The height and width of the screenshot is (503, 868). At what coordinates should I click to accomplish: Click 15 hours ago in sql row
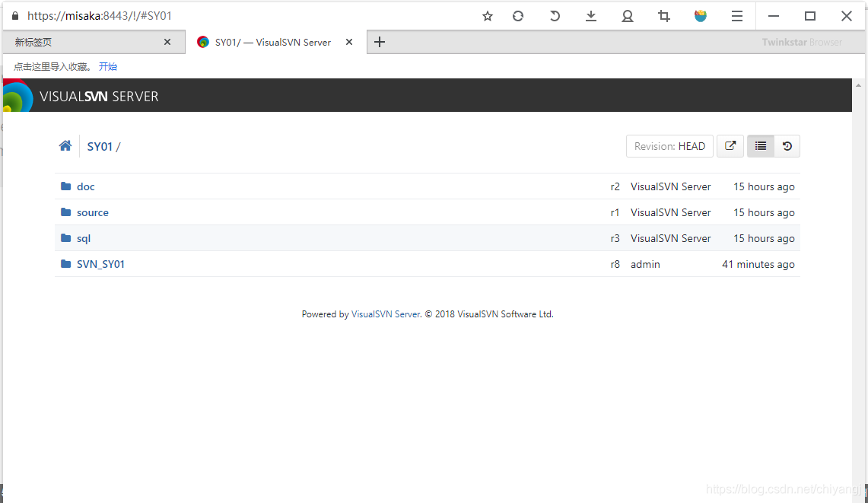pyautogui.click(x=764, y=239)
